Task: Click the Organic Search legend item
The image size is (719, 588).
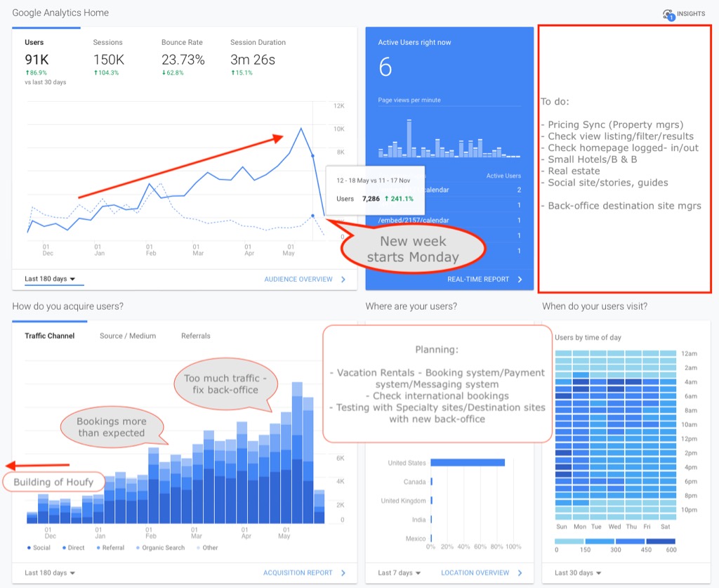Action: click(164, 547)
